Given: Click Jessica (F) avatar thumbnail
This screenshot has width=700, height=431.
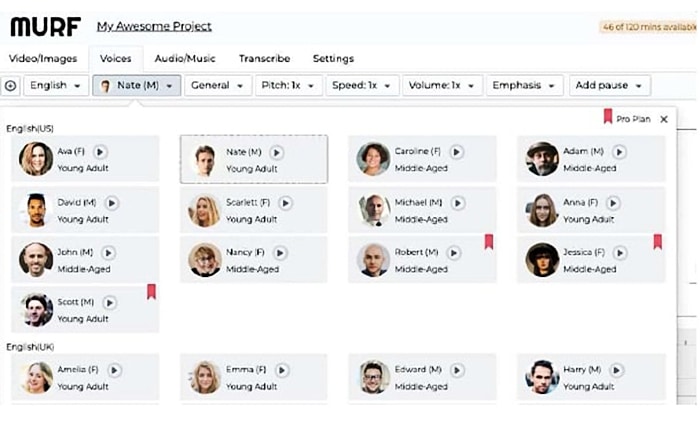Looking at the screenshot, I should [542, 260].
